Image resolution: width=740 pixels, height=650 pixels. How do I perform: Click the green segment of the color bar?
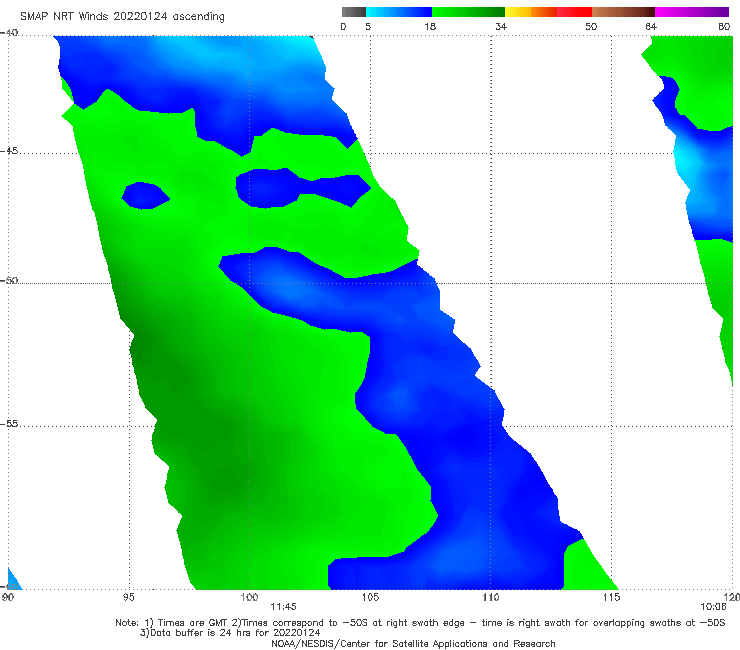click(468, 12)
